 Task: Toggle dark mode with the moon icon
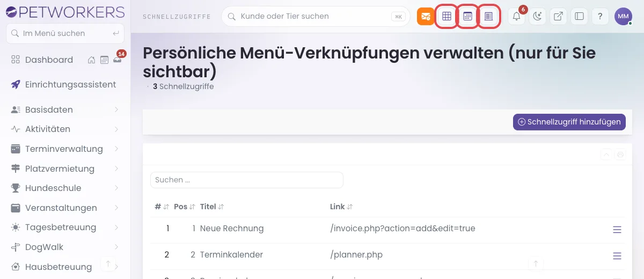pos(538,16)
